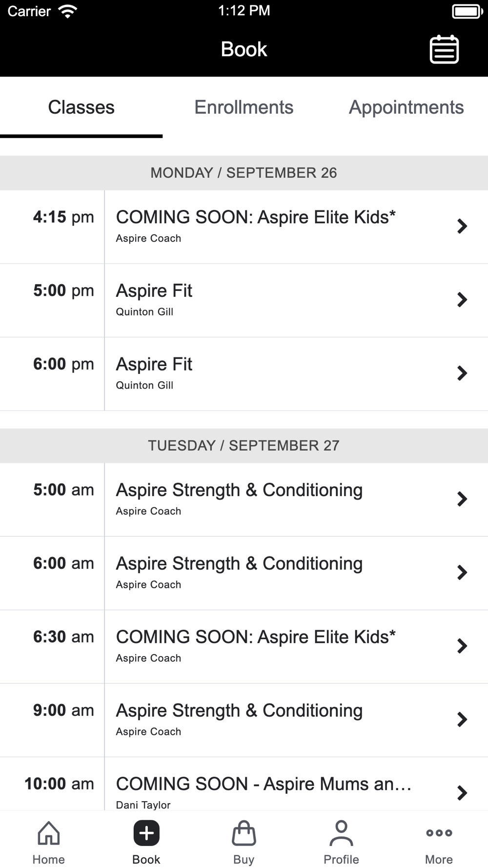Viewport: 488px width, 868px height.
Task: Open the Profile person icon
Action: click(x=342, y=833)
